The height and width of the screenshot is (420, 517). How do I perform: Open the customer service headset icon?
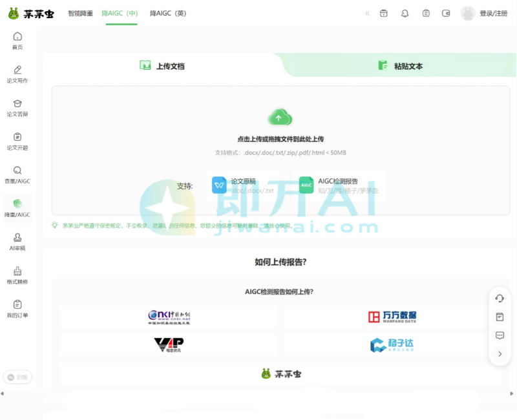pos(500,299)
